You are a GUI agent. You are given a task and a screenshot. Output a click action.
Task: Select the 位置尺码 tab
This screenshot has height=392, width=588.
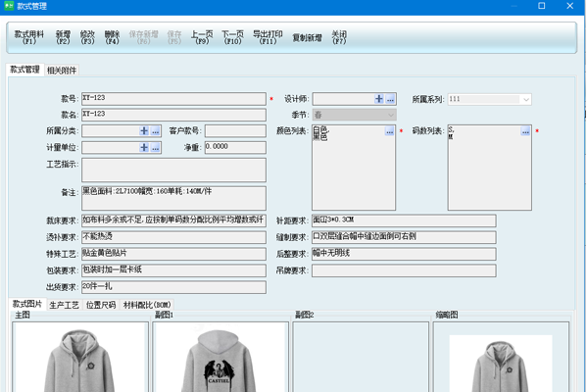pyautogui.click(x=101, y=306)
